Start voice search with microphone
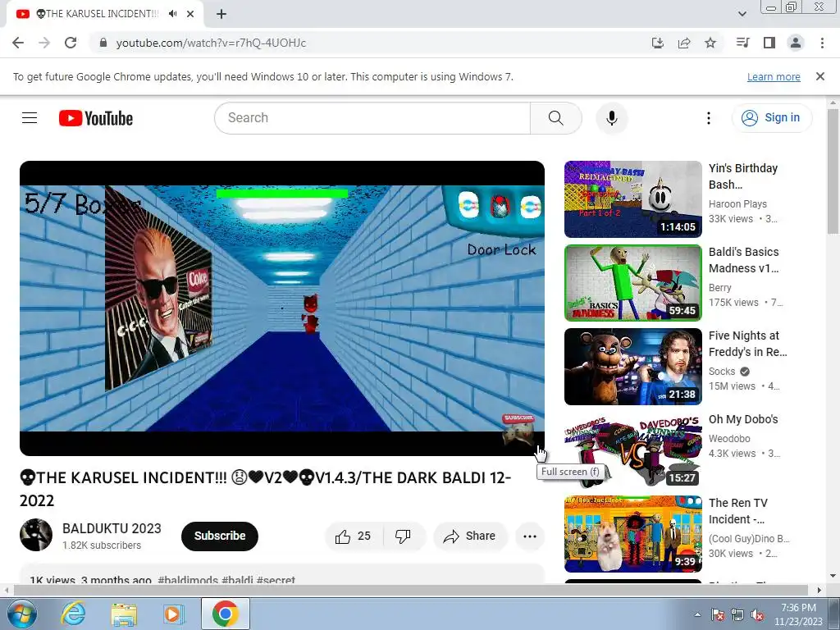Screen dimensions: 840x630 612,118
